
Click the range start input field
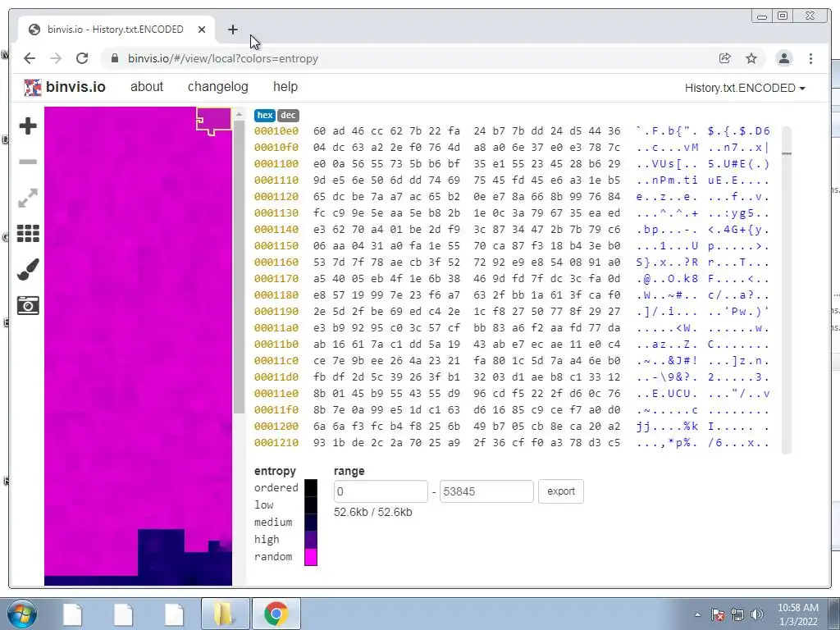pos(381,491)
